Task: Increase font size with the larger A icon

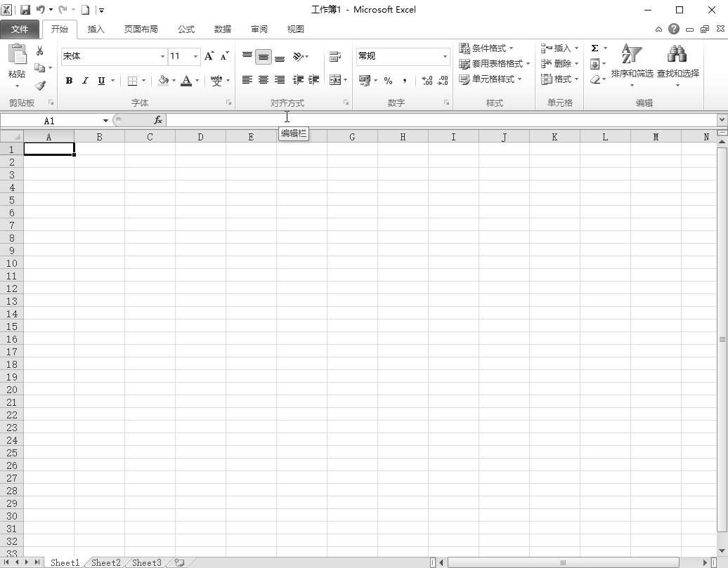Action: coord(209,55)
